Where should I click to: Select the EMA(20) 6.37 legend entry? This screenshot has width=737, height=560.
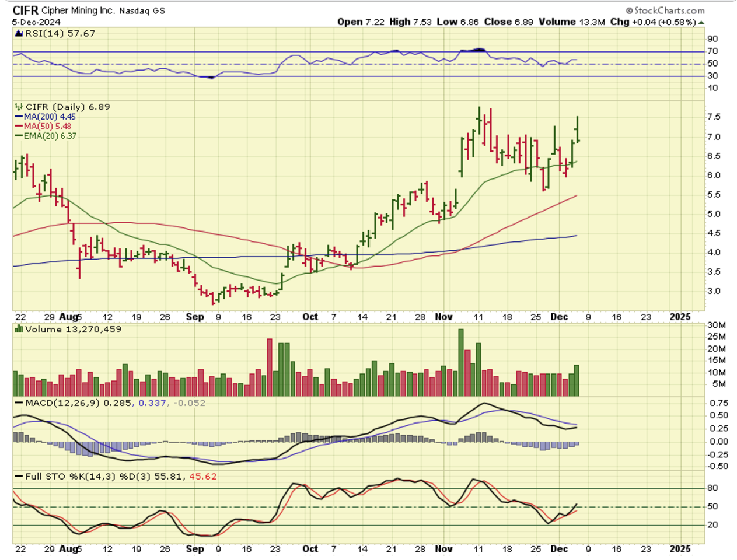coord(46,136)
